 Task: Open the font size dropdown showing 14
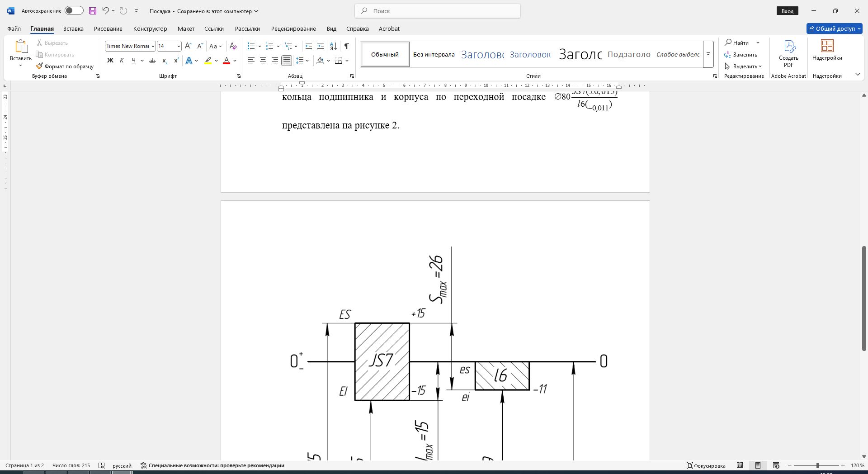[179, 46]
